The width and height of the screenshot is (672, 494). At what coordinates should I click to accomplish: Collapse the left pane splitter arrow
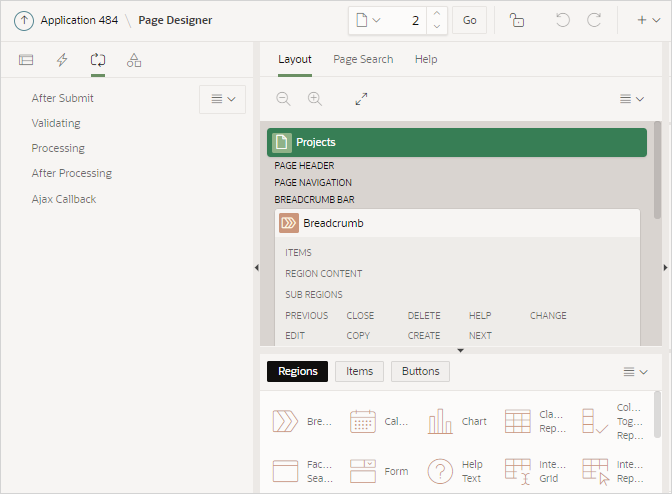(x=257, y=268)
